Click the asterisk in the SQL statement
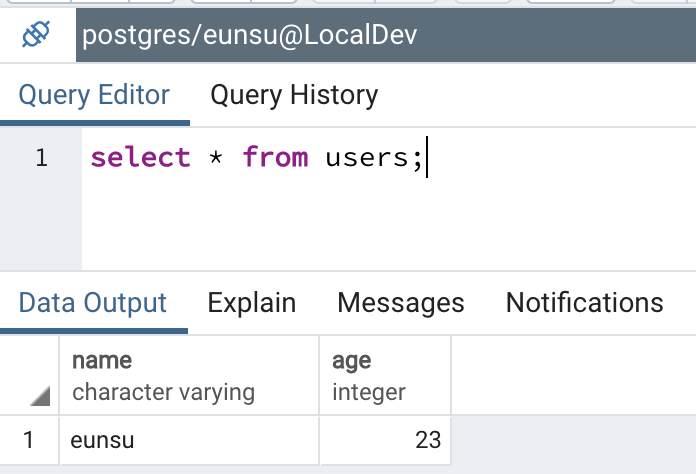The image size is (696, 474). (216, 157)
